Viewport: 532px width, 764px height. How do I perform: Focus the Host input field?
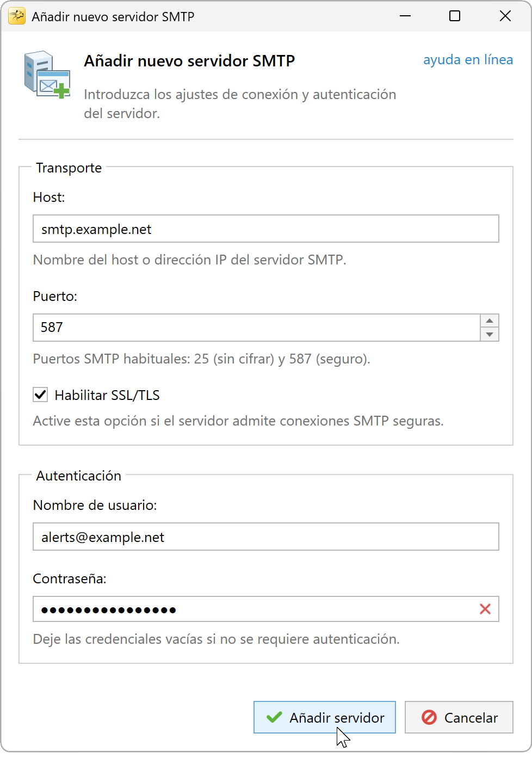point(266,229)
